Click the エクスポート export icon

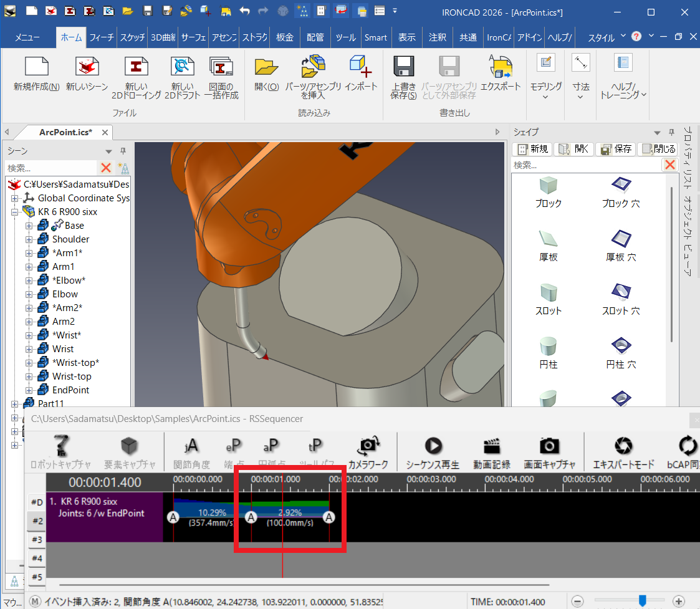501,66
